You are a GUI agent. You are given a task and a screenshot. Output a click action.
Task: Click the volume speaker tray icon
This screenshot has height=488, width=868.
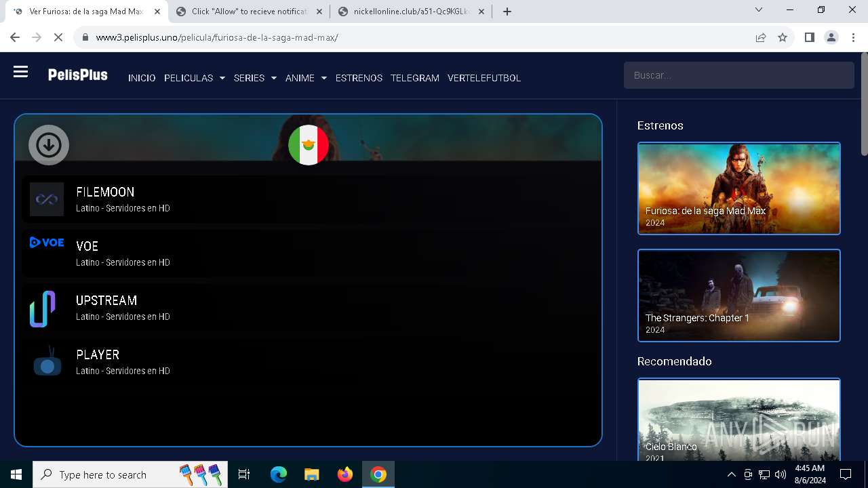[781, 474]
